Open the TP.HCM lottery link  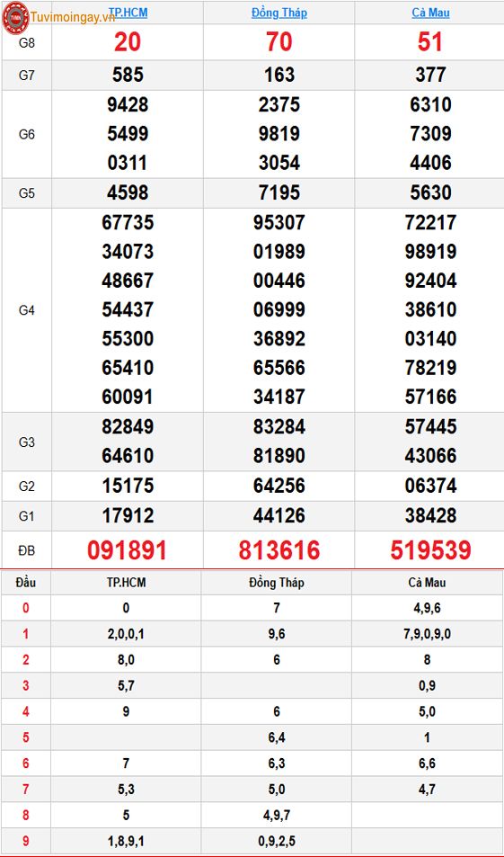128,12
